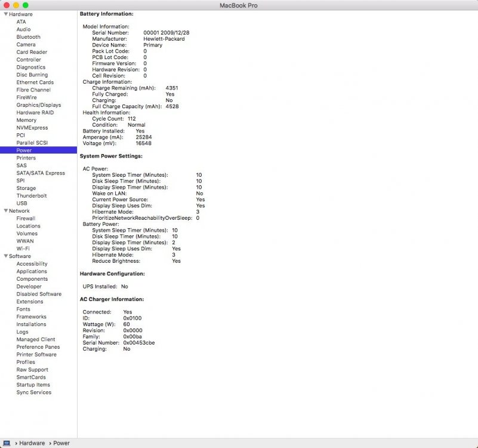Select Extensions under Software
The image size is (478, 448).
30,302
